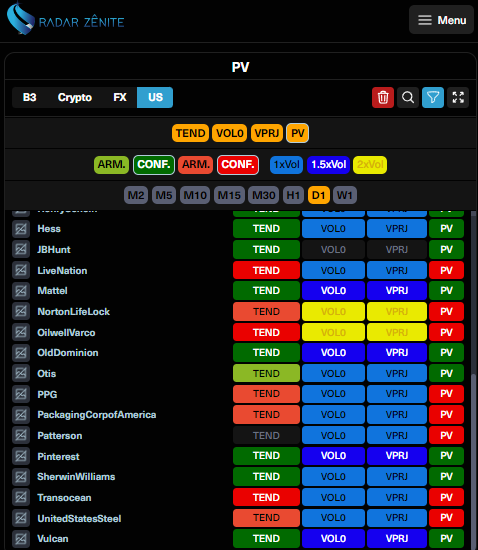The height and width of the screenshot is (550, 478).
Task: Open the Menu hamburger button
Action: click(441, 20)
